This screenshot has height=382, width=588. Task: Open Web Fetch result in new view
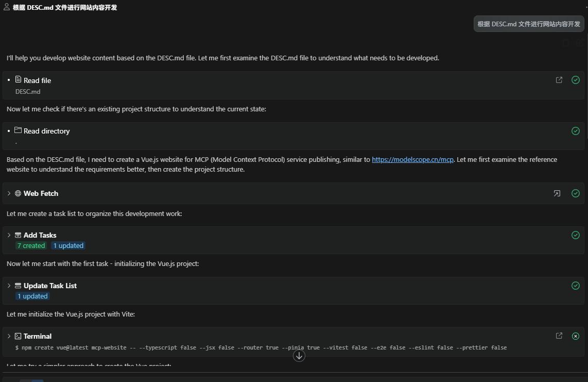pos(557,193)
